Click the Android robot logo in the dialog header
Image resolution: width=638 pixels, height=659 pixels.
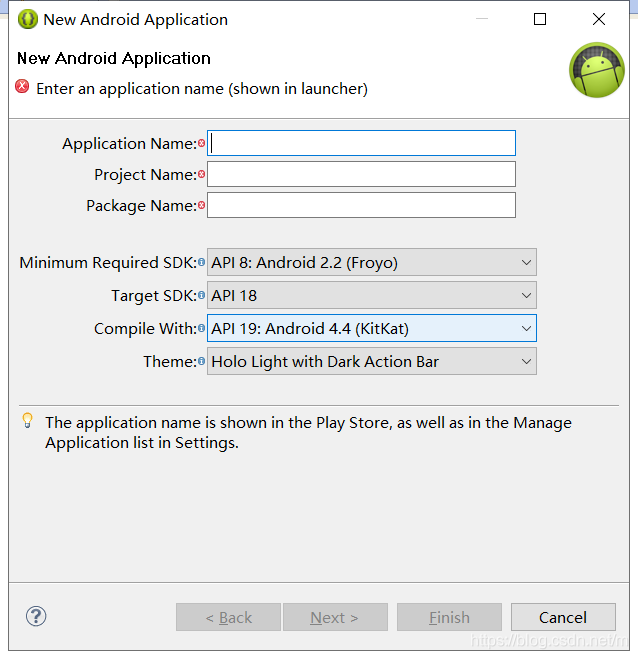pyautogui.click(x=597, y=70)
